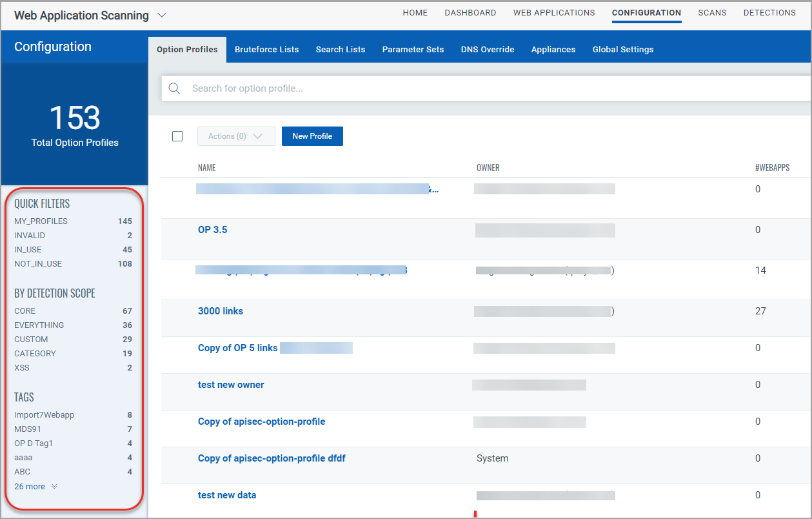Go to the HOME menu
This screenshot has width=812, height=519.
tap(415, 13)
